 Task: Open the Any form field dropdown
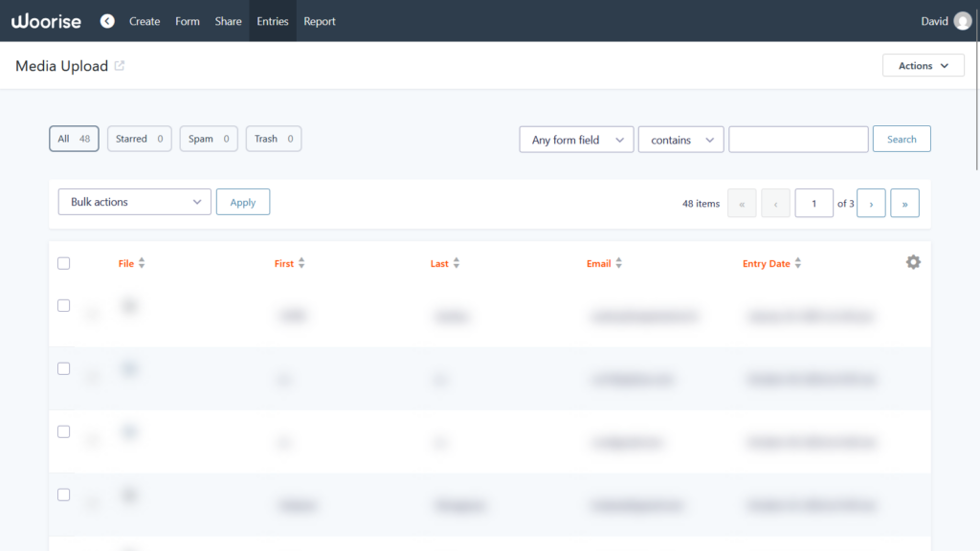click(x=576, y=139)
